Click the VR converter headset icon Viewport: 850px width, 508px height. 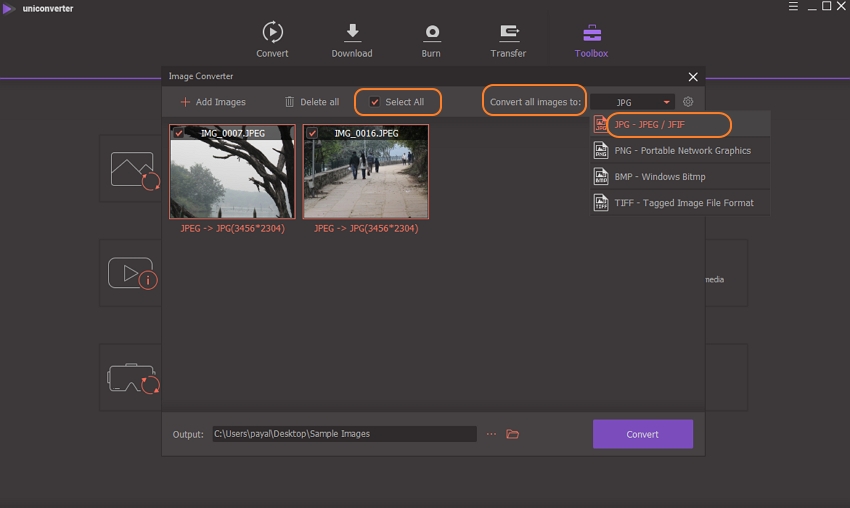pos(132,378)
